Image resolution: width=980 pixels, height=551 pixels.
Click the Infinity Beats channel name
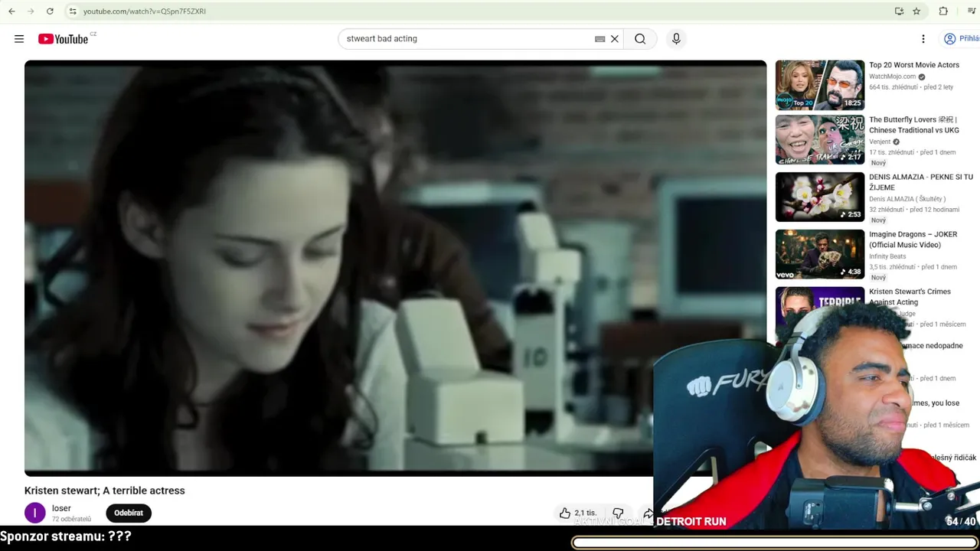coord(887,256)
